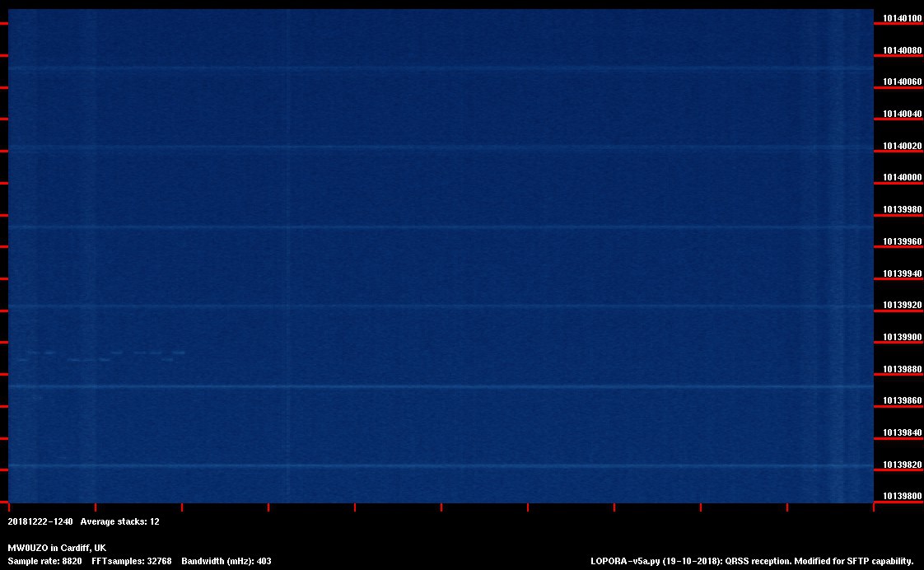Click the timestamp text 20181222-1240
924x570 pixels.
tap(40, 521)
